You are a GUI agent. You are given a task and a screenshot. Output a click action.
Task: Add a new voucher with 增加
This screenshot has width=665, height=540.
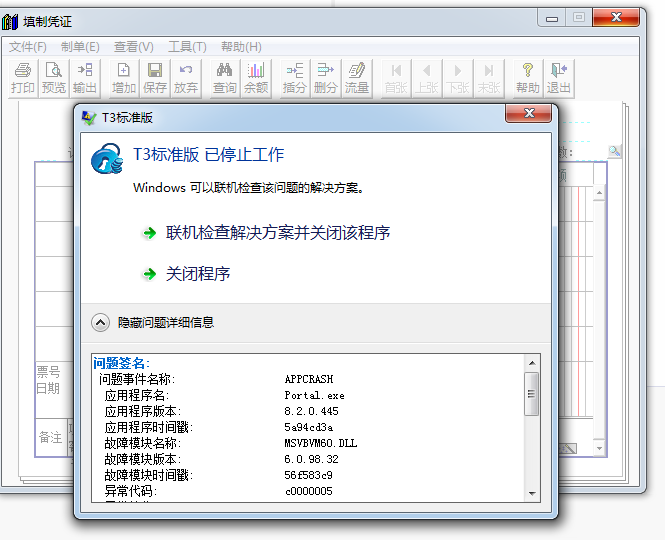pyautogui.click(x=123, y=78)
